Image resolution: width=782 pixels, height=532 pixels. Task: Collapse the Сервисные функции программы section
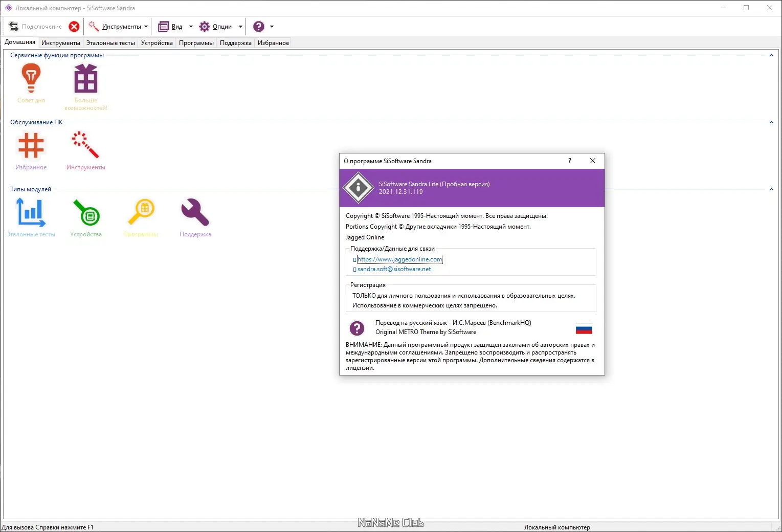(x=771, y=55)
